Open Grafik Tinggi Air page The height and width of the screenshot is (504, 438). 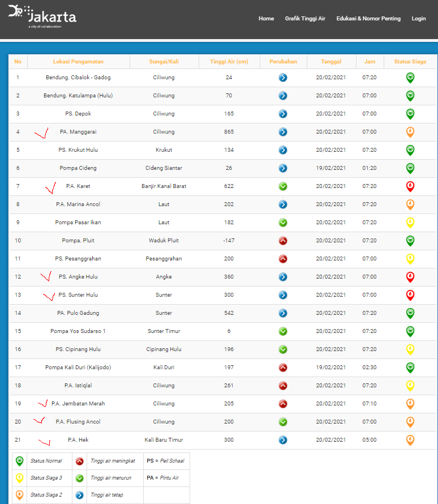[x=305, y=19]
